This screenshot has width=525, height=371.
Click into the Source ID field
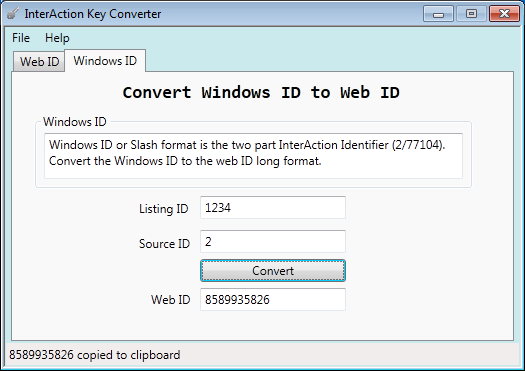(x=273, y=241)
